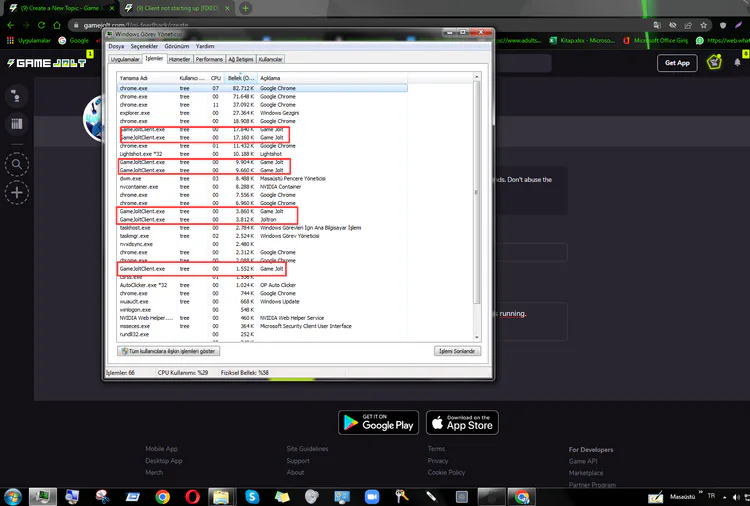Select the taskmgr.exe process row
Screen dimensions: 750x506
tap(262, 236)
